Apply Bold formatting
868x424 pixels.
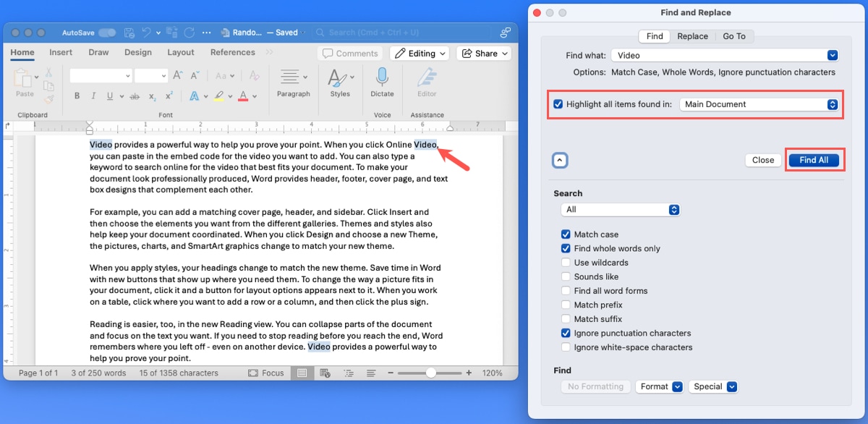click(76, 95)
